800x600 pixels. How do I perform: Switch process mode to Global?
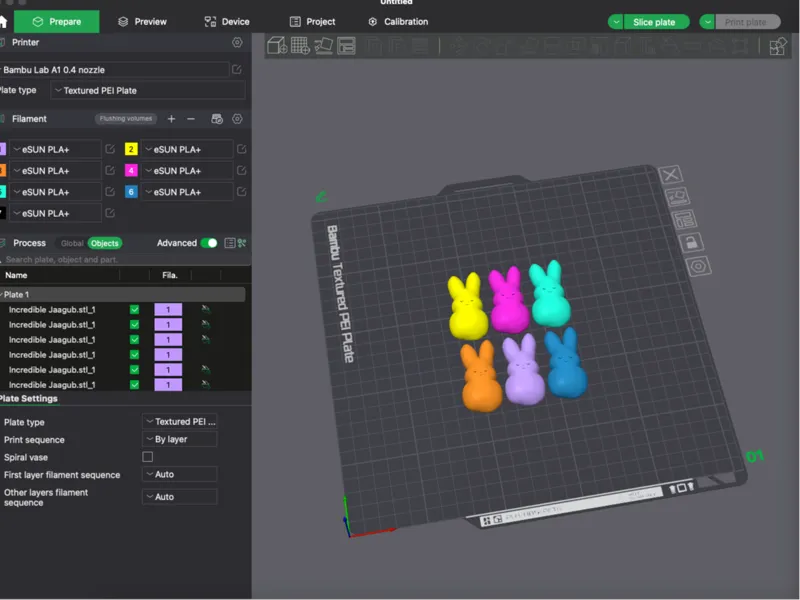click(x=72, y=243)
